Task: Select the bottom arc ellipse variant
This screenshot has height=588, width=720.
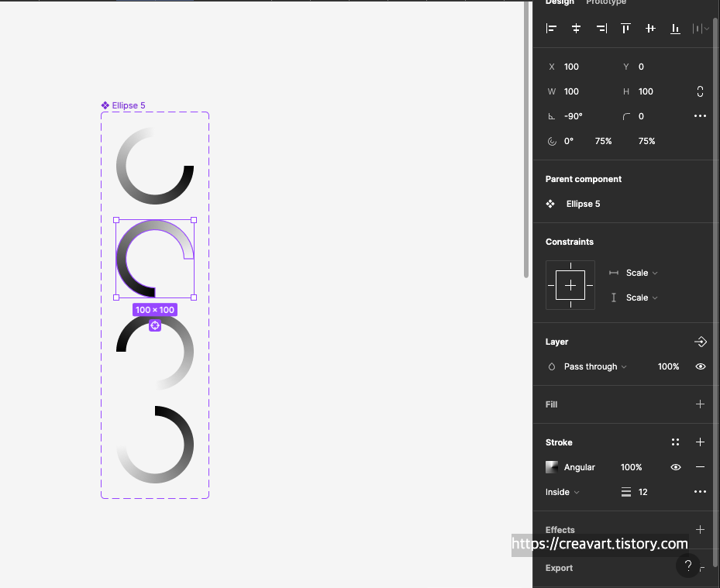Action: pos(155,445)
